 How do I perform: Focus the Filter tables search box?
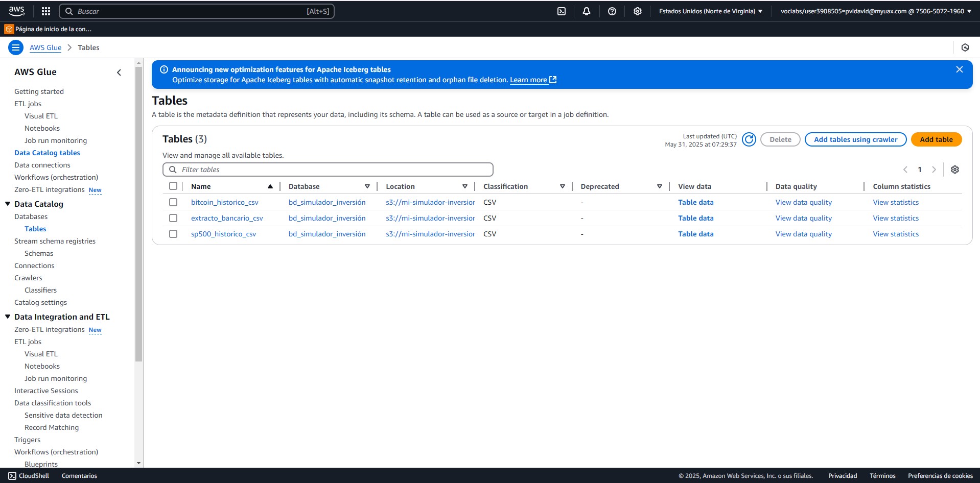pos(328,170)
